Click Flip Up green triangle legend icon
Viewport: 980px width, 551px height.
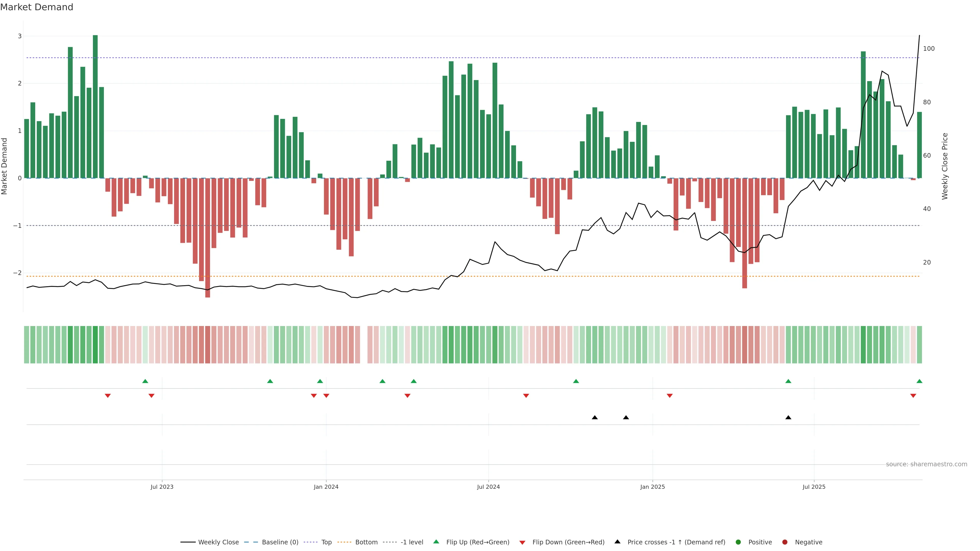coord(436,542)
